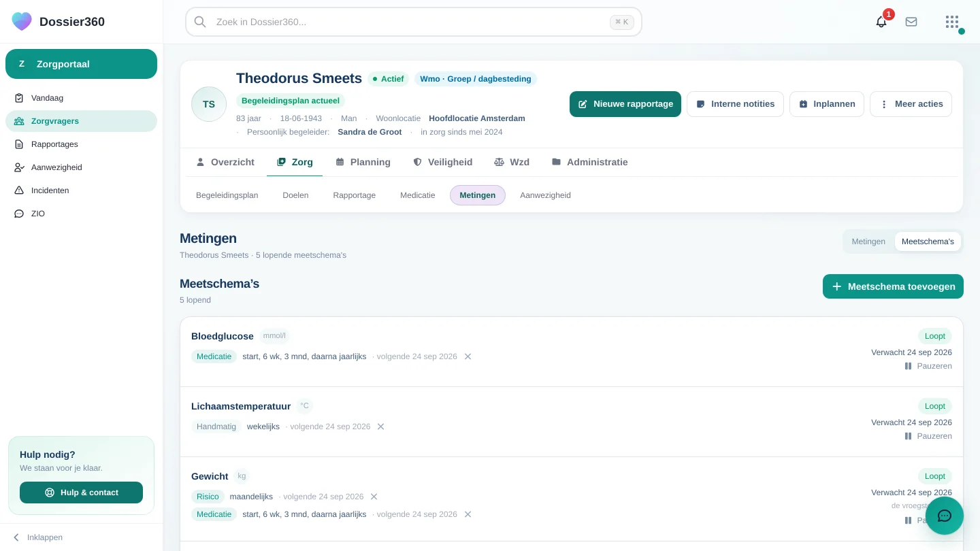Screen dimensions: 980x551
Task: Open the Wzd tab
Action: click(512, 162)
